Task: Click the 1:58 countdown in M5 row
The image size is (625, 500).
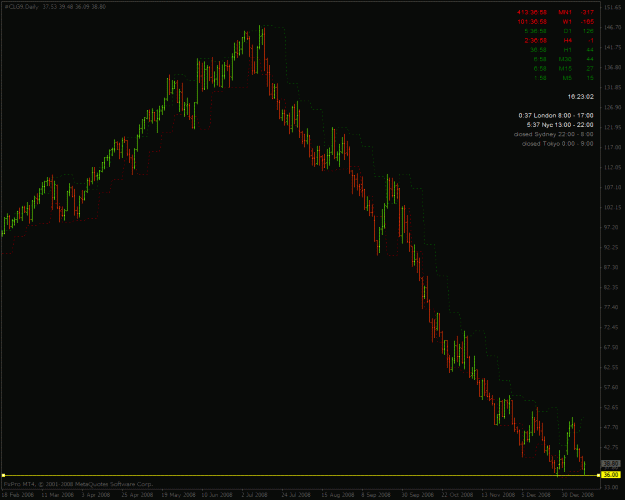Action: [540, 78]
